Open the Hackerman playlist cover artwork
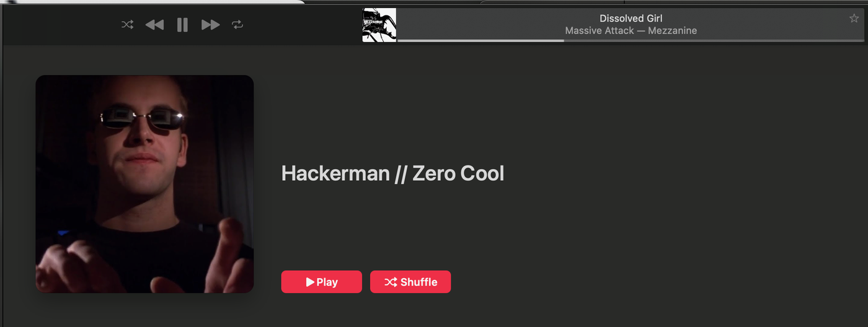The image size is (868, 327). click(x=144, y=184)
